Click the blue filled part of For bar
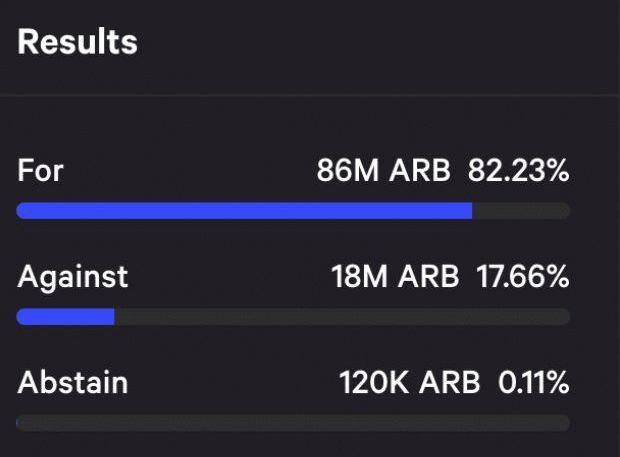Image resolution: width=620 pixels, height=457 pixels. 244,211
